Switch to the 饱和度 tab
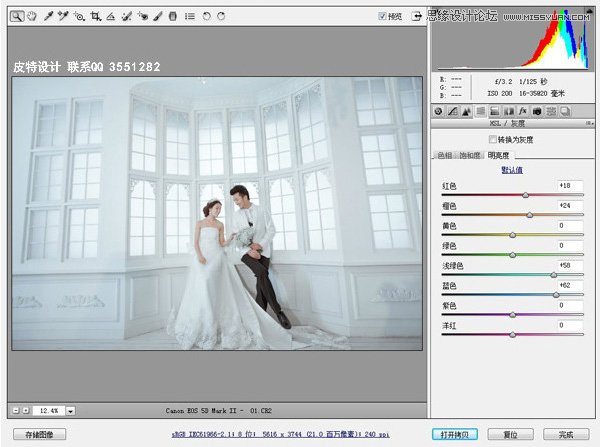Viewport: 600px width, 447px height. click(469, 156)
